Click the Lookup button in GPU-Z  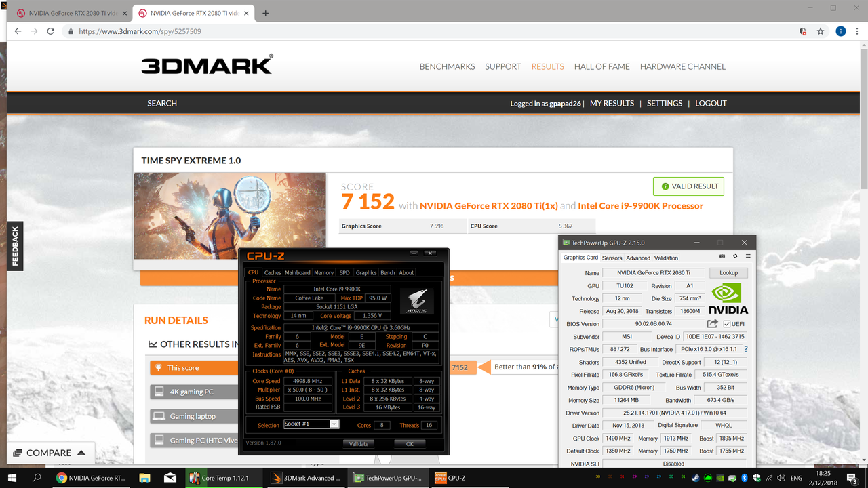pos(728,272)
